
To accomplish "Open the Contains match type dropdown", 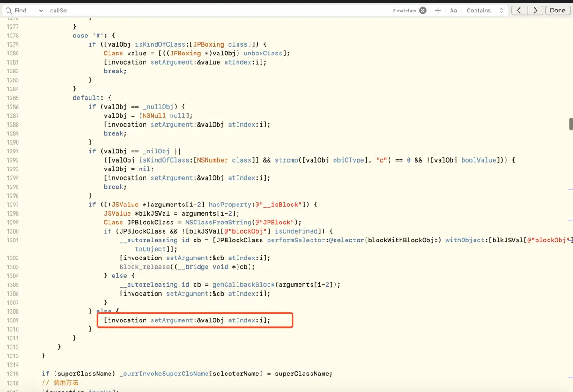I will point(485,11).
